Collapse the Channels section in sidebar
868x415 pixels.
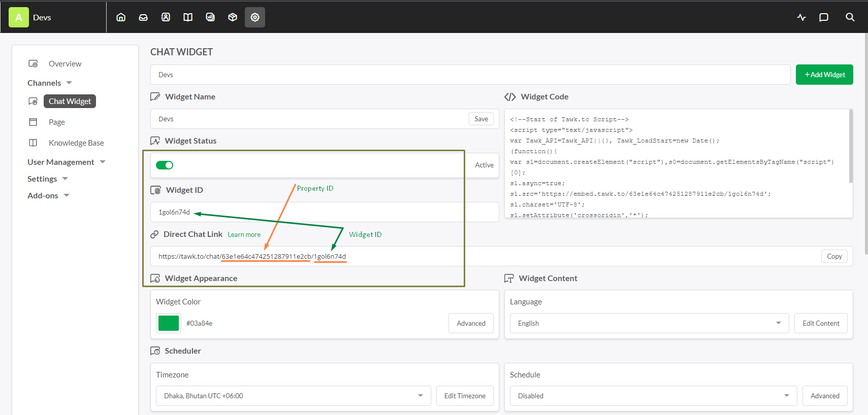click(50, 83)
